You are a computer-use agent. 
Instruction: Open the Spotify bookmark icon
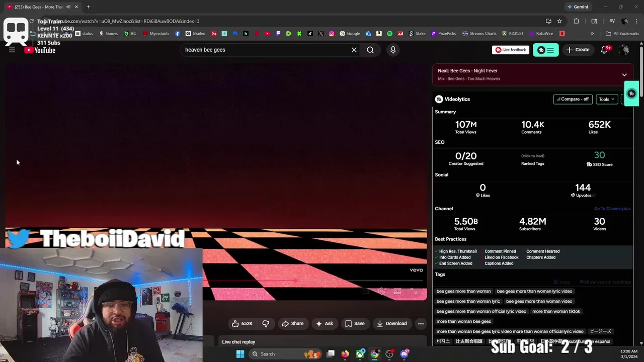(x=389, y=34)
